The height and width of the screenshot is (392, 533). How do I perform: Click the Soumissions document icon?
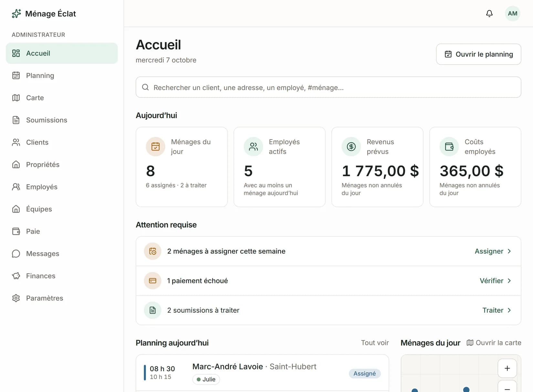[16, 120]
